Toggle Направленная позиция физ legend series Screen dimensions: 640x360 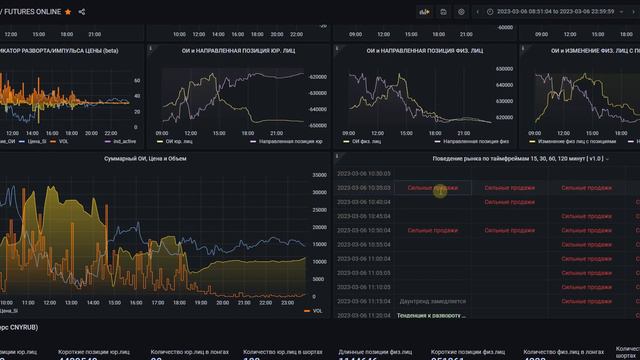click(x=476, y=141)
